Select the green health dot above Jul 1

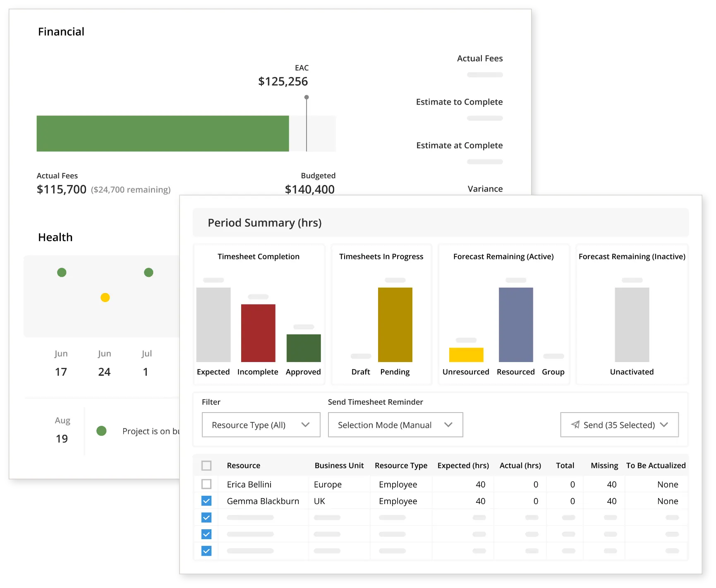tap(148, 272)
